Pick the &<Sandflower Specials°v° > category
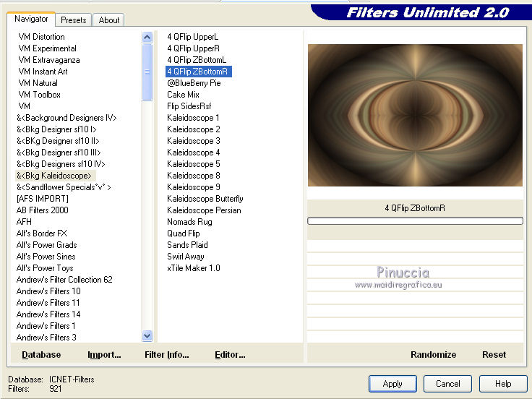532x399 pixels. pyautogui.click(x=64, y=187)
